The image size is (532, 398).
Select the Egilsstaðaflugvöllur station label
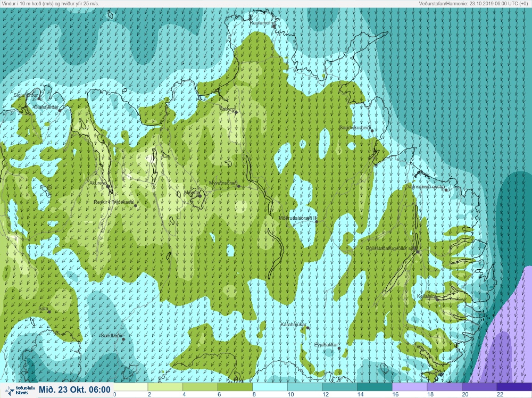click(x=391, y=248)
